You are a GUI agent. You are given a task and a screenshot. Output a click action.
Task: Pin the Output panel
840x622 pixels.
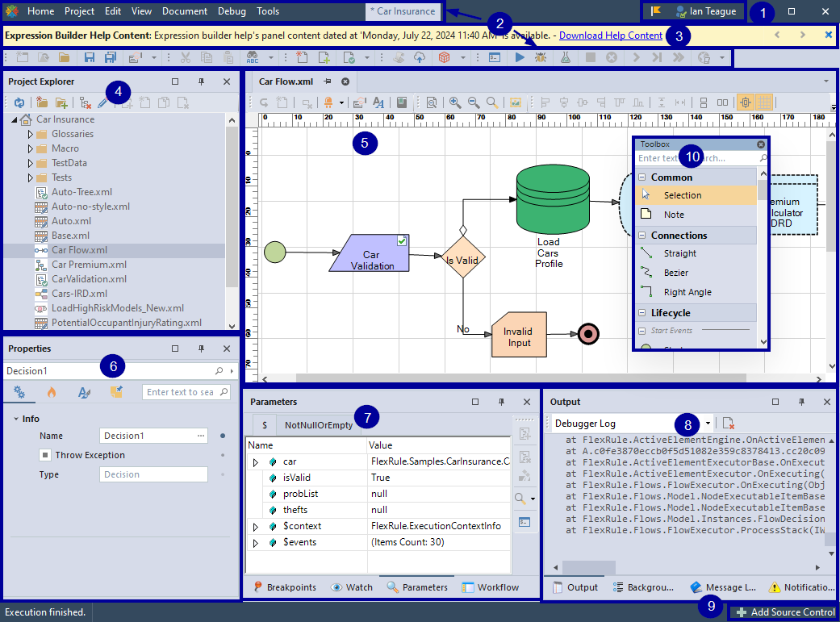801,402
